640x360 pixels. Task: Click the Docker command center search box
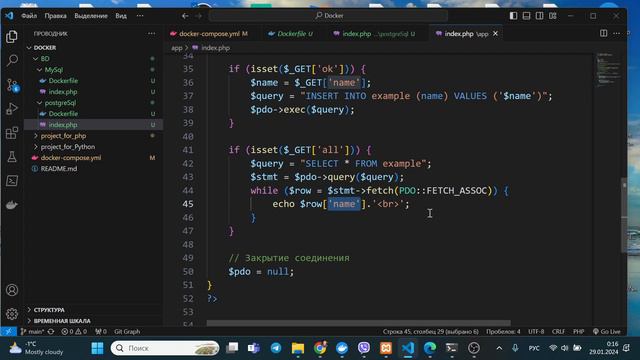point(329,16)
